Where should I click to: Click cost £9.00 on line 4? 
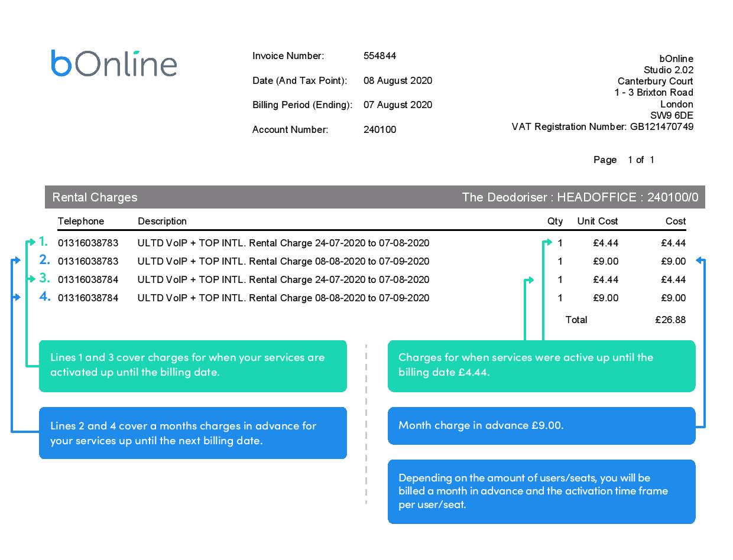coord(673,298)
